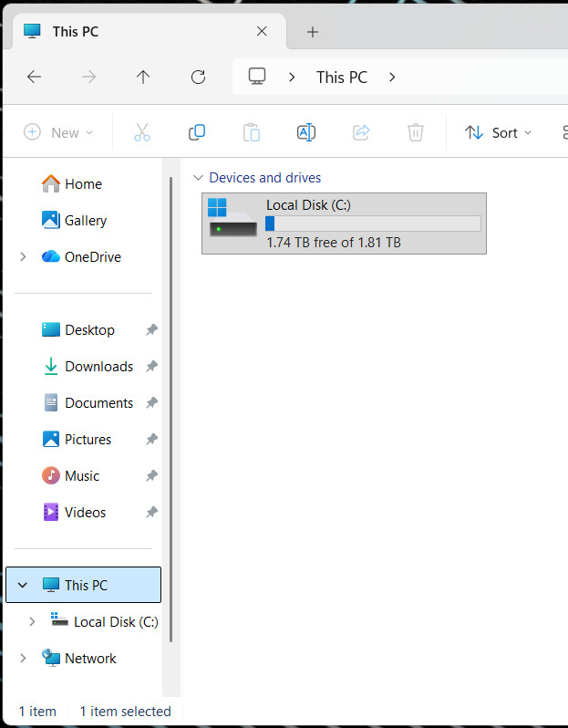This screenshot has height=728, width=568.
Task: Unpin Desktop via its pin icon
Action: (151, 330)
